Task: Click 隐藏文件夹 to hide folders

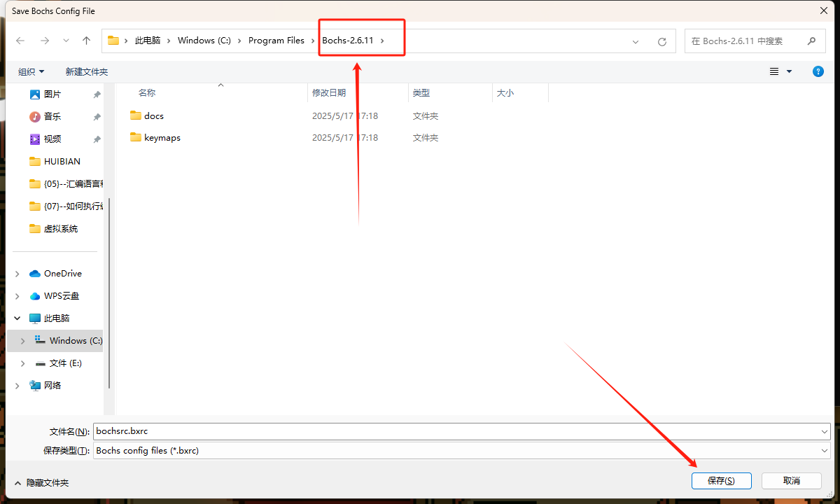Action: (41, 482)
